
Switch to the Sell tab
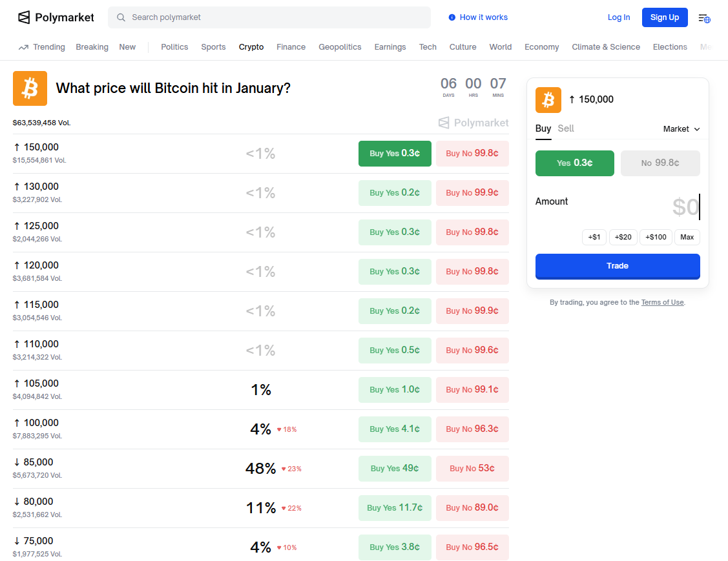point(566,128)
